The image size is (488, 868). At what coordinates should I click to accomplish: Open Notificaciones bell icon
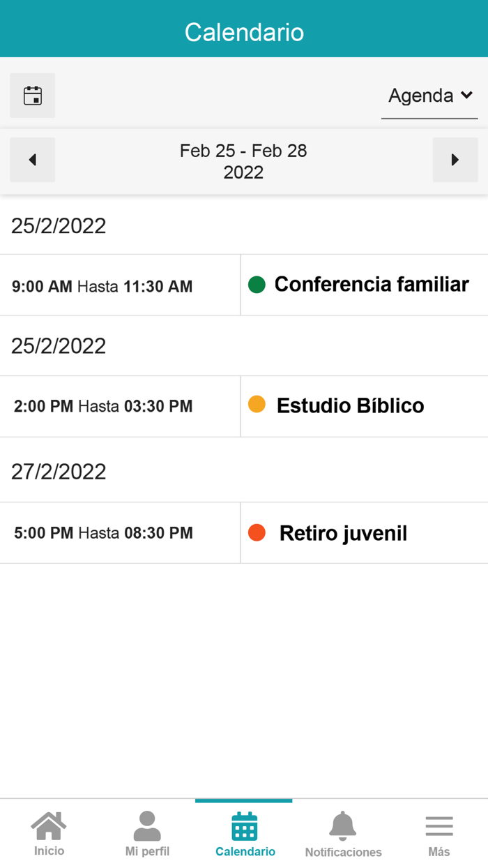(x=342, y=827)
